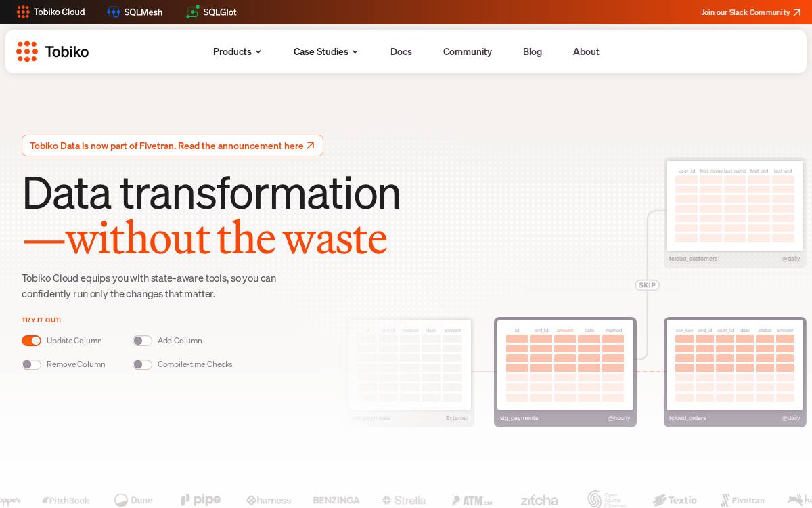Image resolution: width=812 pixels, height=508 pixels.
Task: Open the Products menu
Action: 237,51
